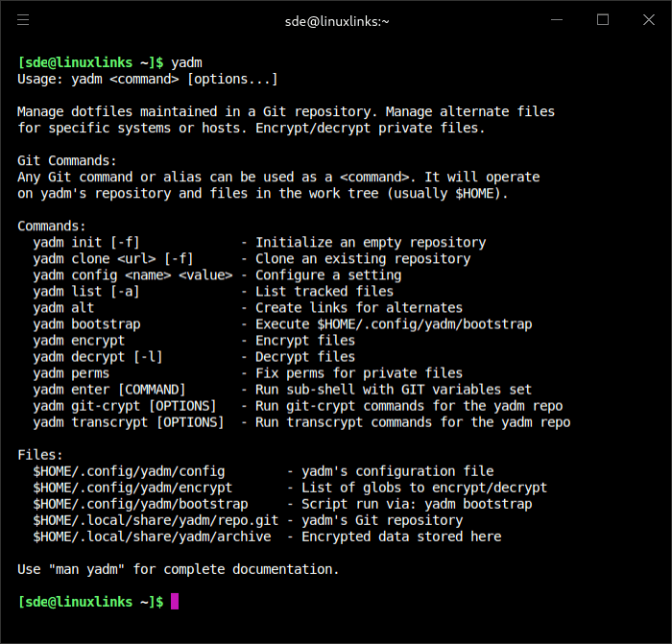Click the 'yadm decrypt [-l]' command text
The height and width of the screenshot is (644, 672).
pyautogui.click(x=98, y=357)
